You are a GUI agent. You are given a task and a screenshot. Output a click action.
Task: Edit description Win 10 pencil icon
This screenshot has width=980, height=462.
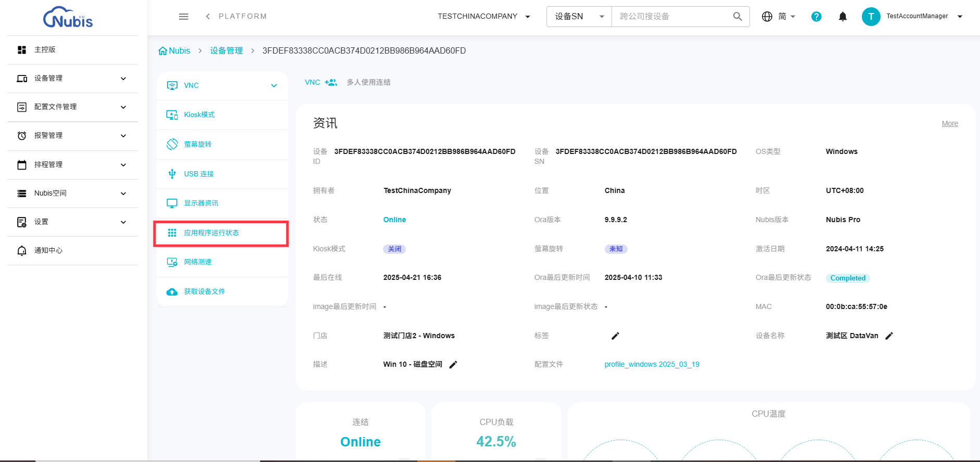453,365
